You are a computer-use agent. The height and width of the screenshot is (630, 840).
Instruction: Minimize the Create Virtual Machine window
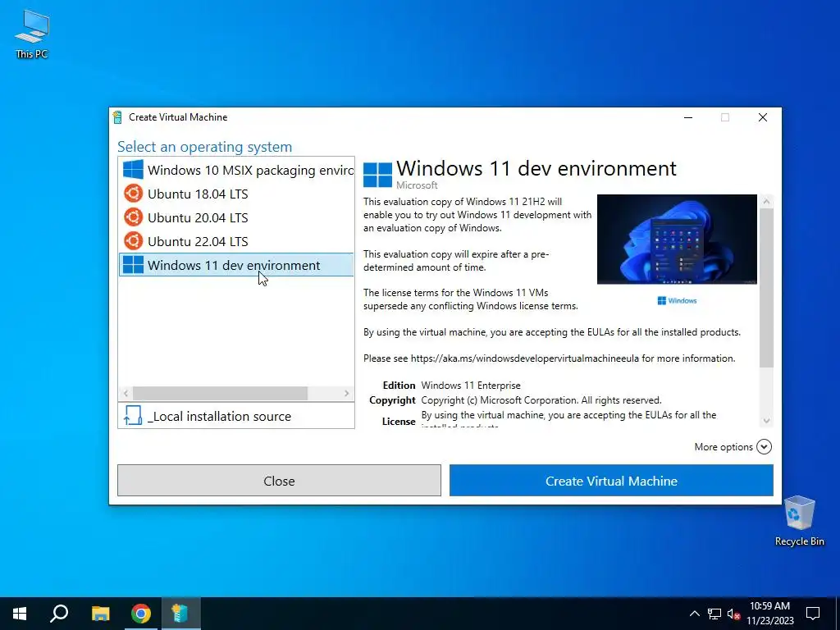[x=688, y=117]
